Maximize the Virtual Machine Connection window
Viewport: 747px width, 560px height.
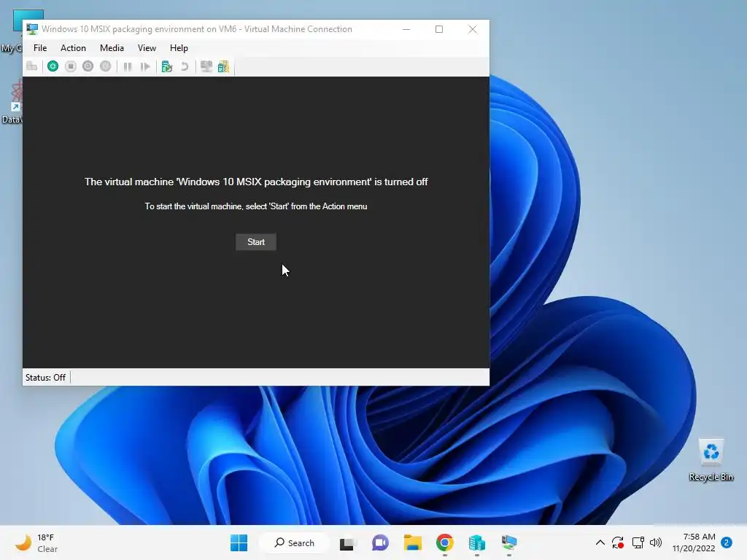point(439,29)
